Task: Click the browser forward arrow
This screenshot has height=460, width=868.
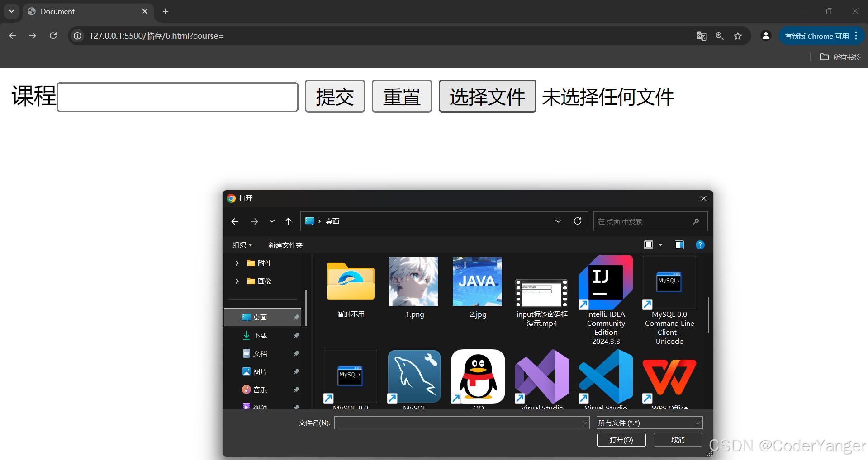Action: (x=33, y=36)
